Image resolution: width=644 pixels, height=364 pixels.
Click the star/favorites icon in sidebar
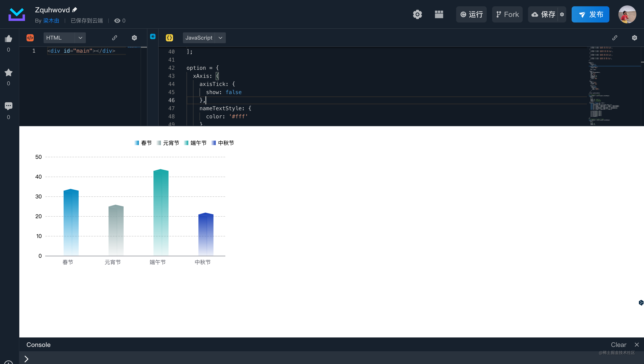[x=9, y=72]
